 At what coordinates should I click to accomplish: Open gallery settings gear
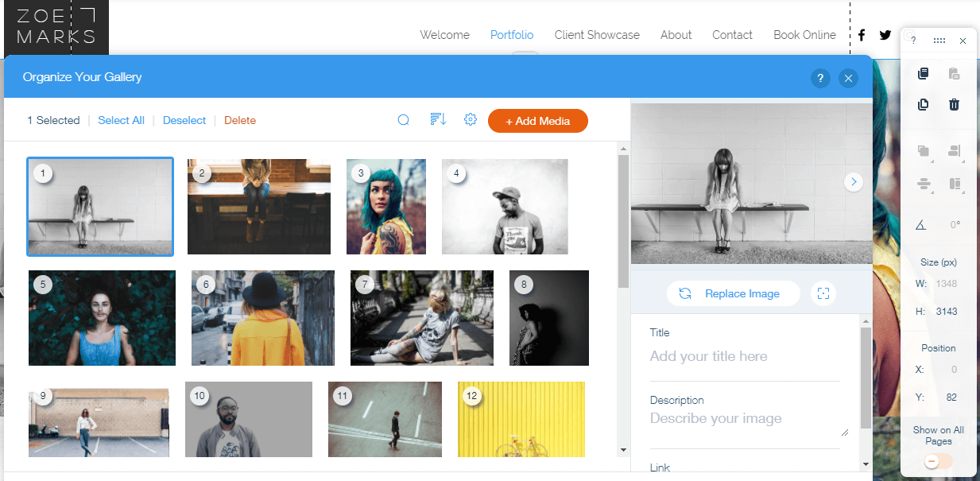pyautogui.click(x=471, y=119)
